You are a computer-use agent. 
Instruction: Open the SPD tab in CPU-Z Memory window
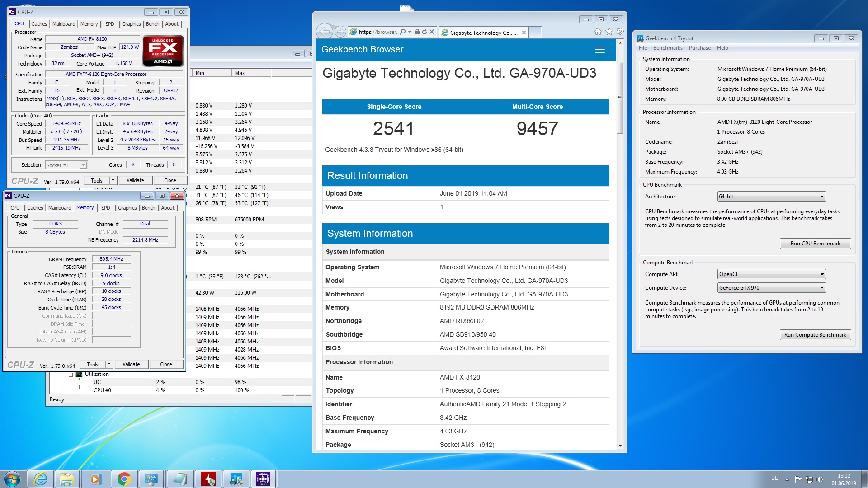click(x=105, y=208)
